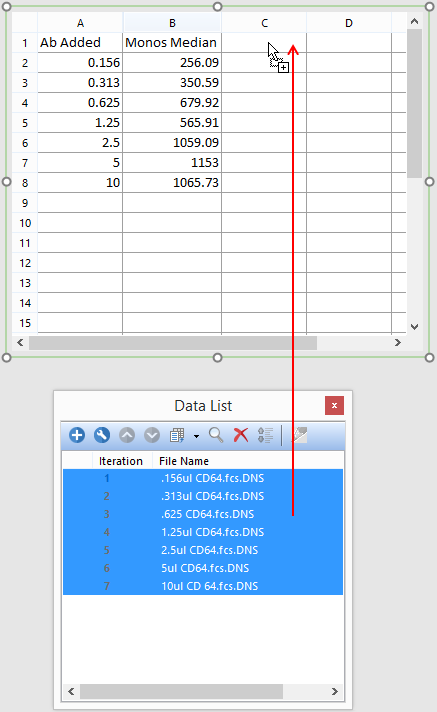Select the .156ul CD64.fcs.DNS row

coord(203,478)
